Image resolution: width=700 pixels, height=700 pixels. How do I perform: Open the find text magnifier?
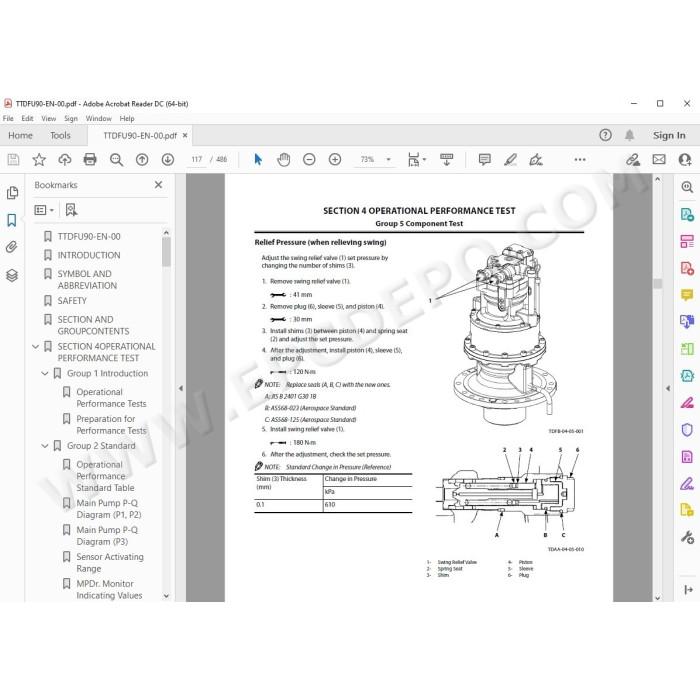click(116, 159)
